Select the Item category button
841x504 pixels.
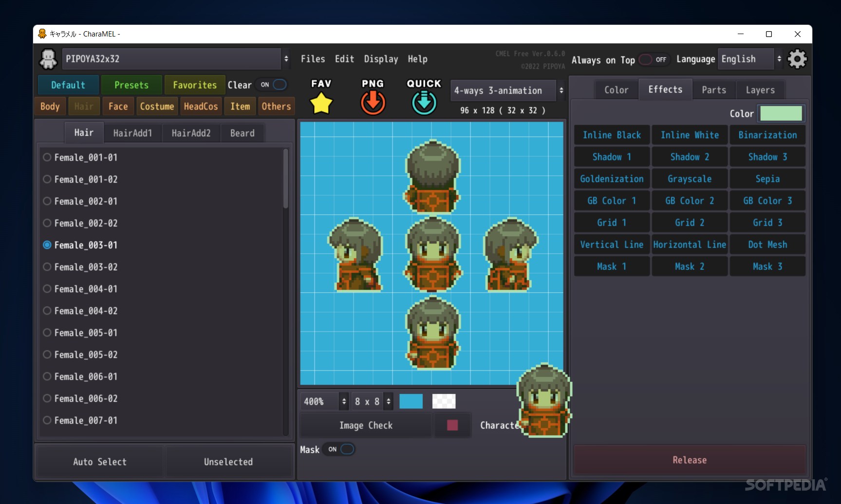(240, 106)
